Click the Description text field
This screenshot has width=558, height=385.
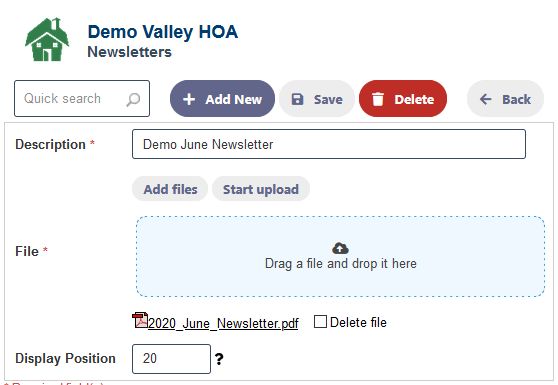(x=329, y=144)
